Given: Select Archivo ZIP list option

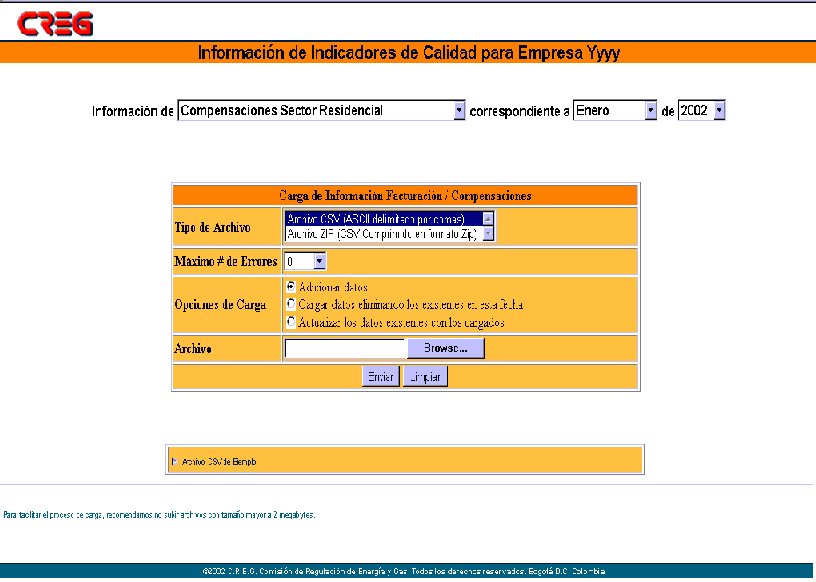Looking at the screenshot, I should [x=380, y=233].
